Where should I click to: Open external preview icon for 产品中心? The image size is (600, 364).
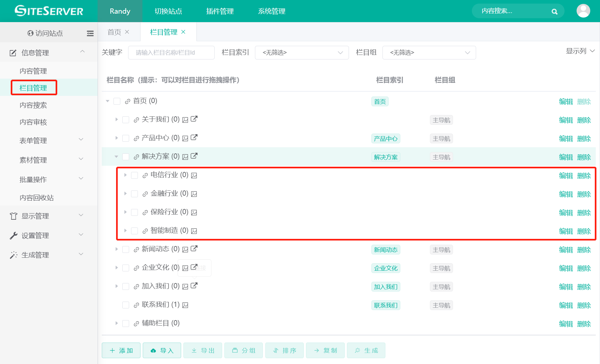pyautogui.click(x=194, y=137)
